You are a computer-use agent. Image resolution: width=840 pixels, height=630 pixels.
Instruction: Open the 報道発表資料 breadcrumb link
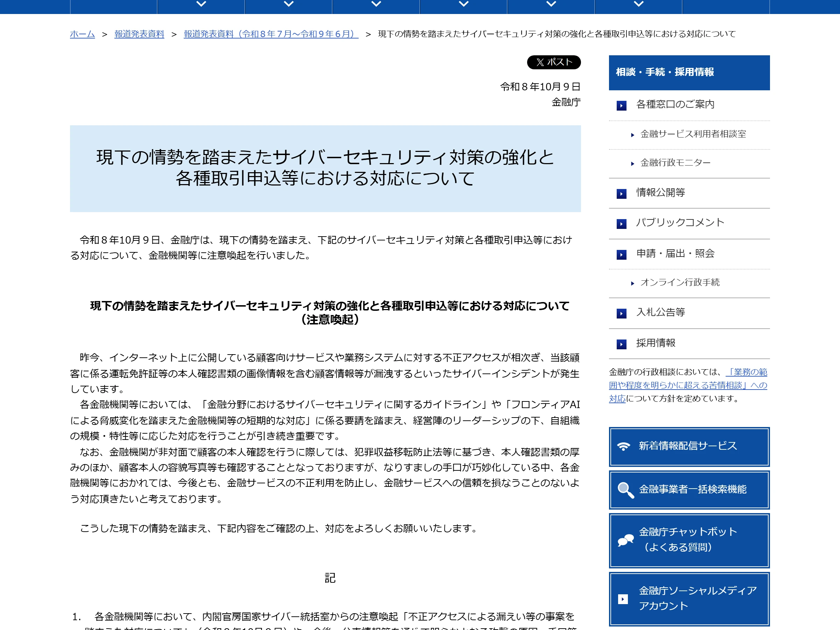coord(139,34)
